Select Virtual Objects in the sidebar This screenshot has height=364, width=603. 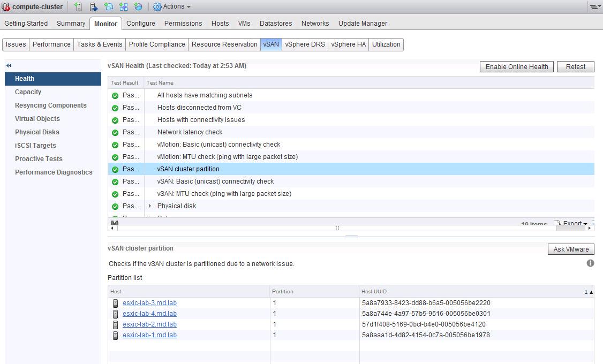(x=53, y=119)
